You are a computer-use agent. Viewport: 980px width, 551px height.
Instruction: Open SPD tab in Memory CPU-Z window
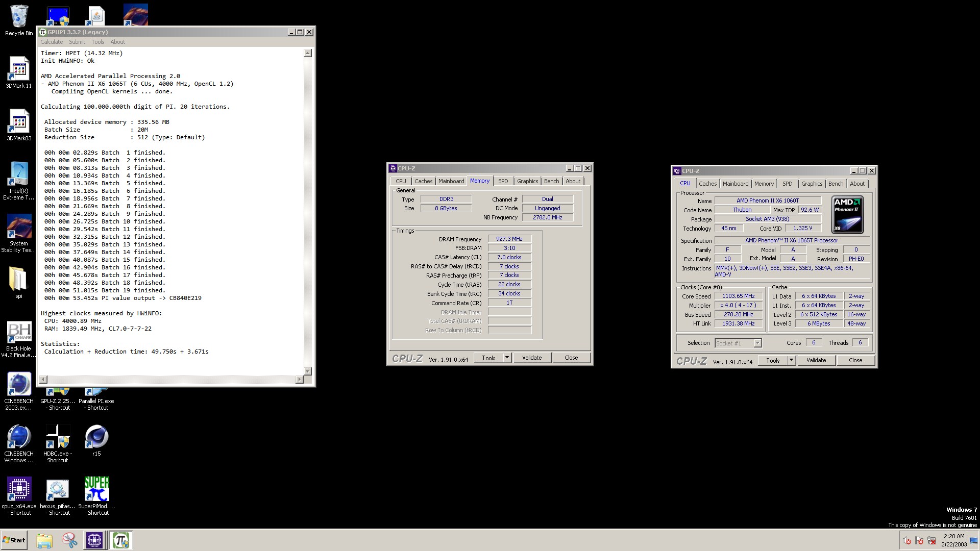click(x=503, y=181)
